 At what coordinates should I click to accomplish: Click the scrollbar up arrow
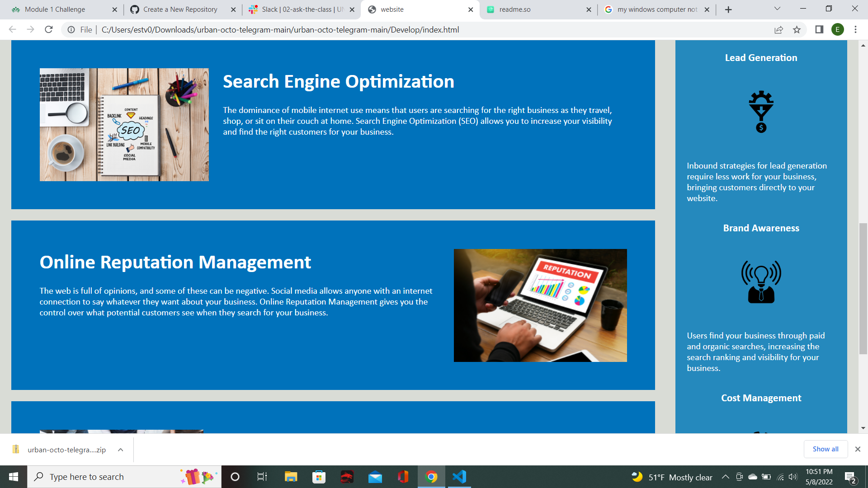point(863,45)
